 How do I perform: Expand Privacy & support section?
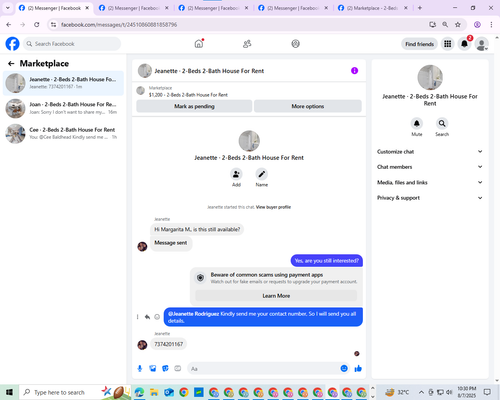430,198
